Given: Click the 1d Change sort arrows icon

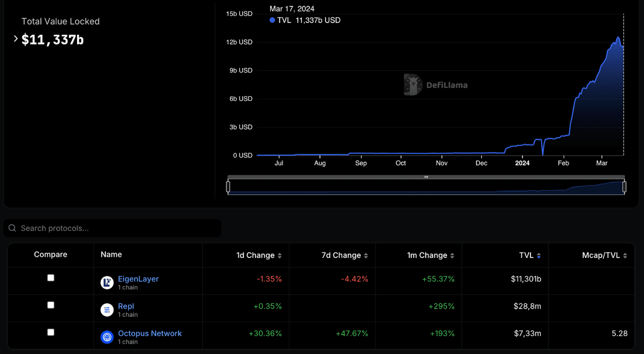Looking at the screenshot, I should 279,256.
